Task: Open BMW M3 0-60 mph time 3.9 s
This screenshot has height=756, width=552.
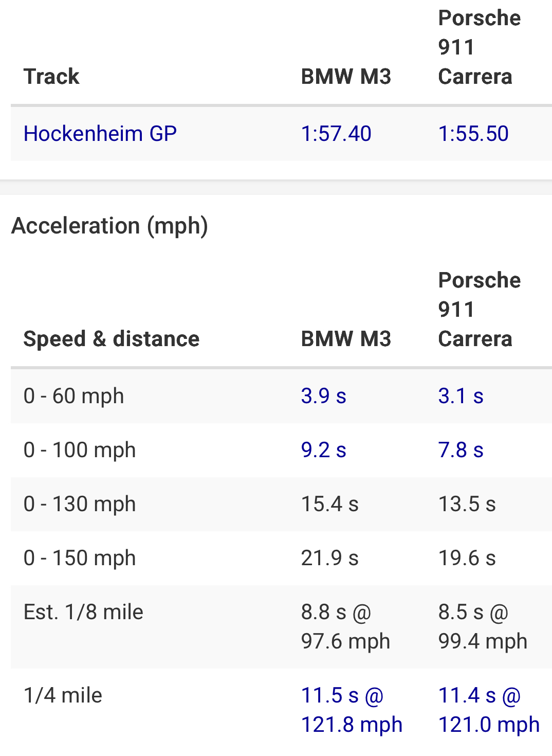Action: tap(324, 396)
